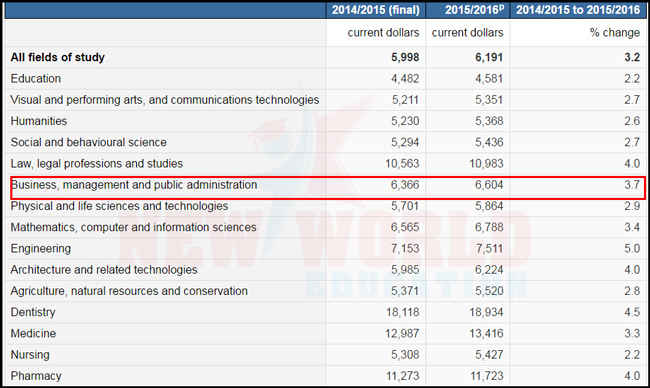Select Law, legal professions and studies

tap(97, 164)
